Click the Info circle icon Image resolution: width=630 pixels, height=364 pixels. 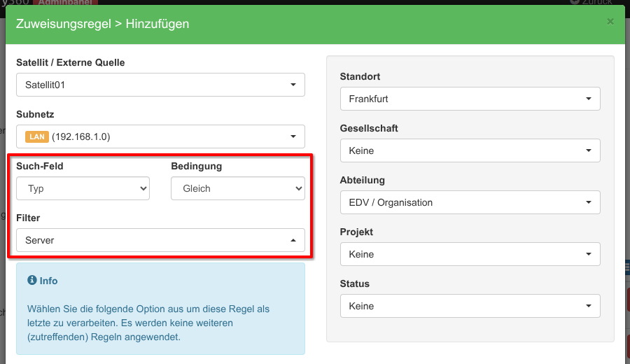point(31,280)
